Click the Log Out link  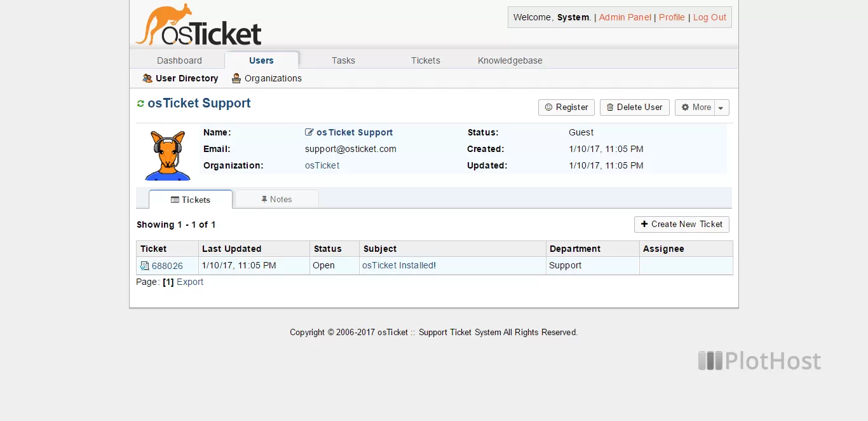(710, 17)
